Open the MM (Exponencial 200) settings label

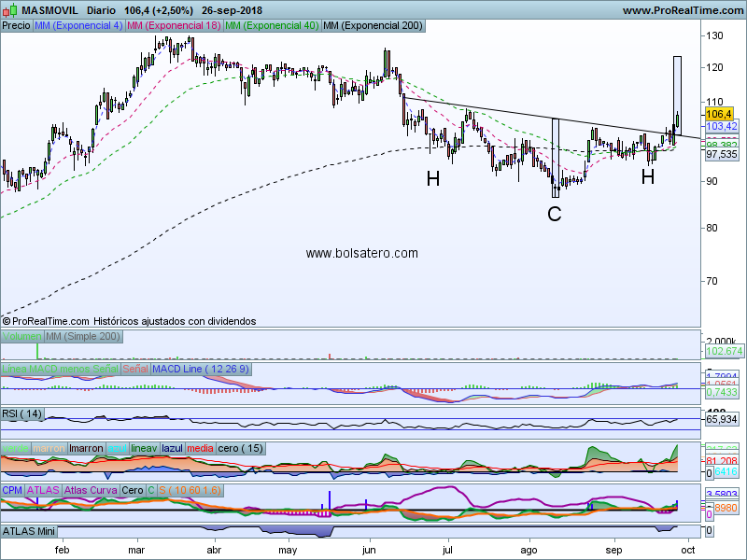point(373,26)
